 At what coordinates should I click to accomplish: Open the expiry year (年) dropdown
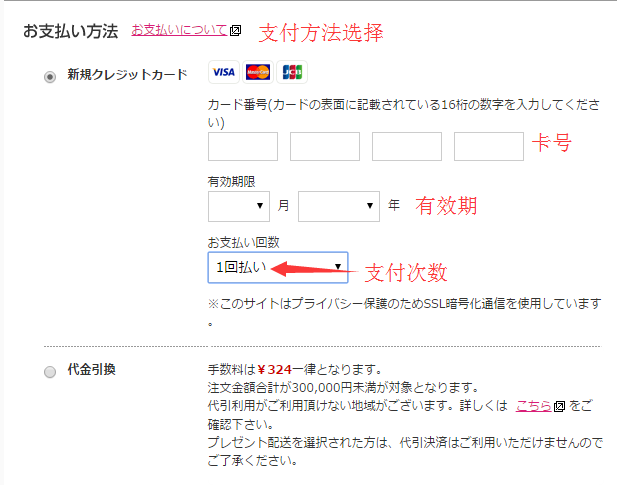coord(338,206)
